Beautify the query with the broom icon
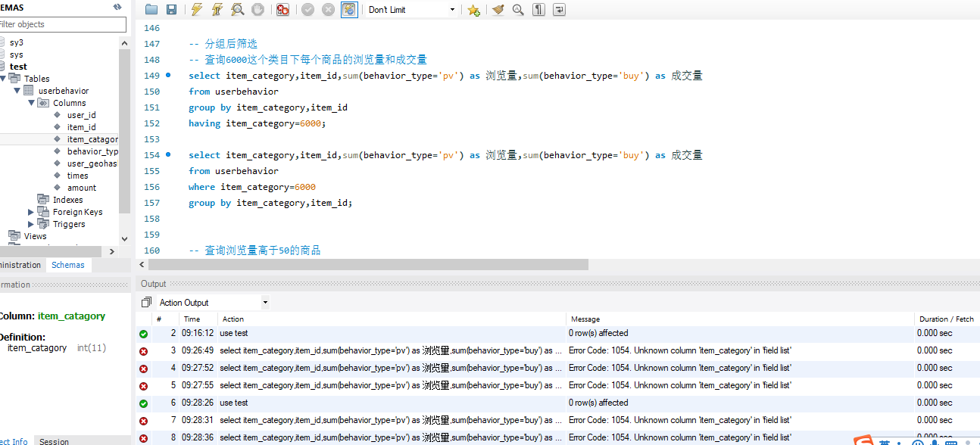This screenshot has width=980, height=445. [x=498, y=10]
